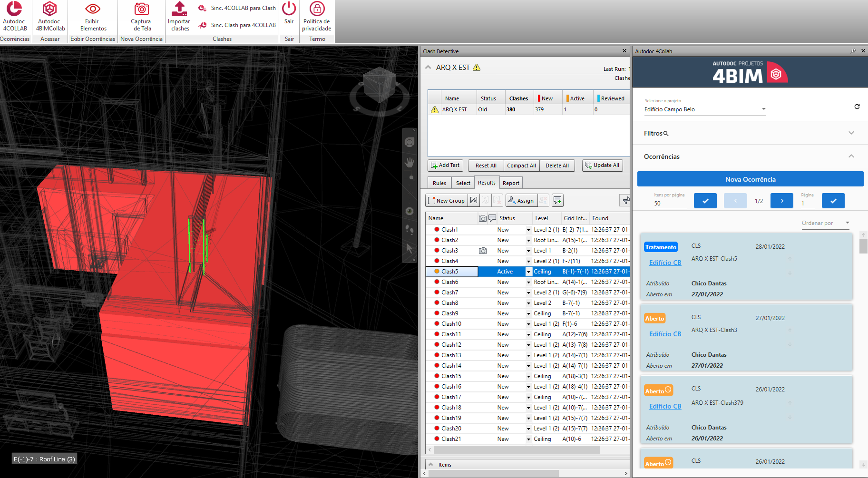Viewport: 868px width, 478px height.
Task: Go to next page of occurrences
Action: (782, 201)
